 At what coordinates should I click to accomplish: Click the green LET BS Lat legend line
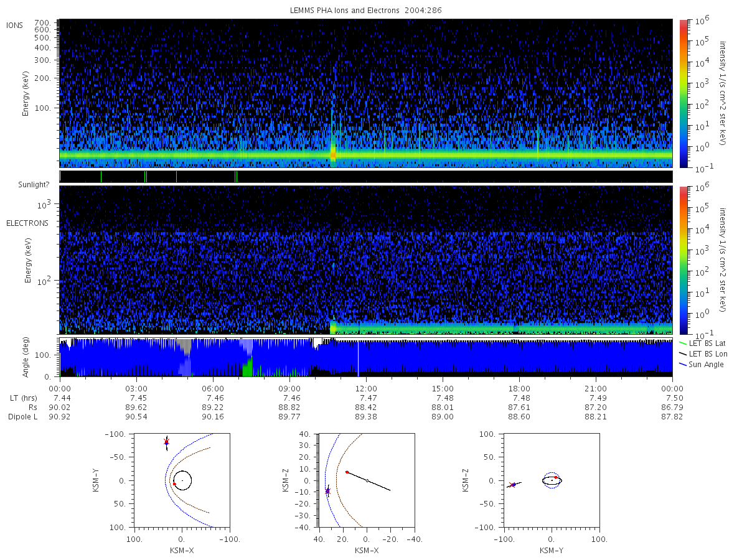pyautogui.click(x=682, y=343)
